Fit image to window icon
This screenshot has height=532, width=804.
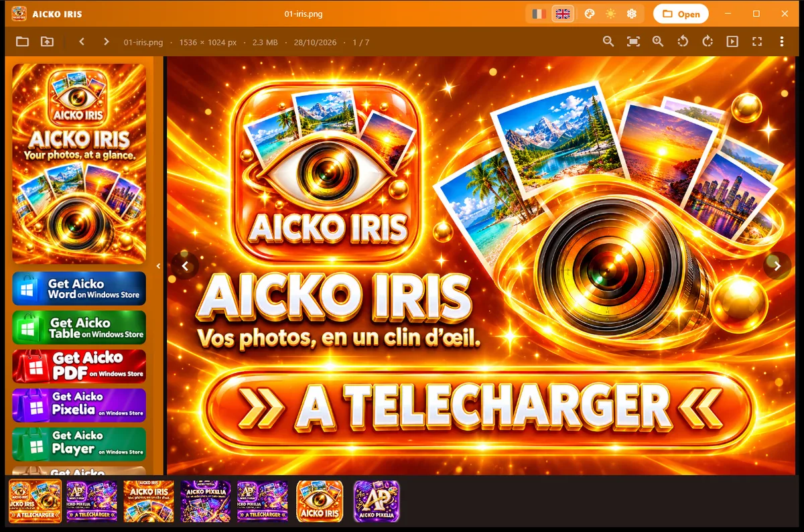tap(633, 42)
